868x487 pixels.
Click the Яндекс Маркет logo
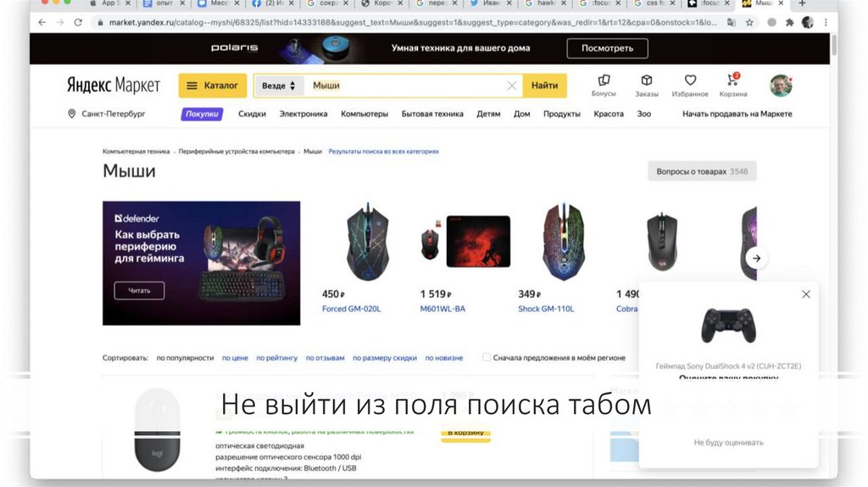(114, 86)
